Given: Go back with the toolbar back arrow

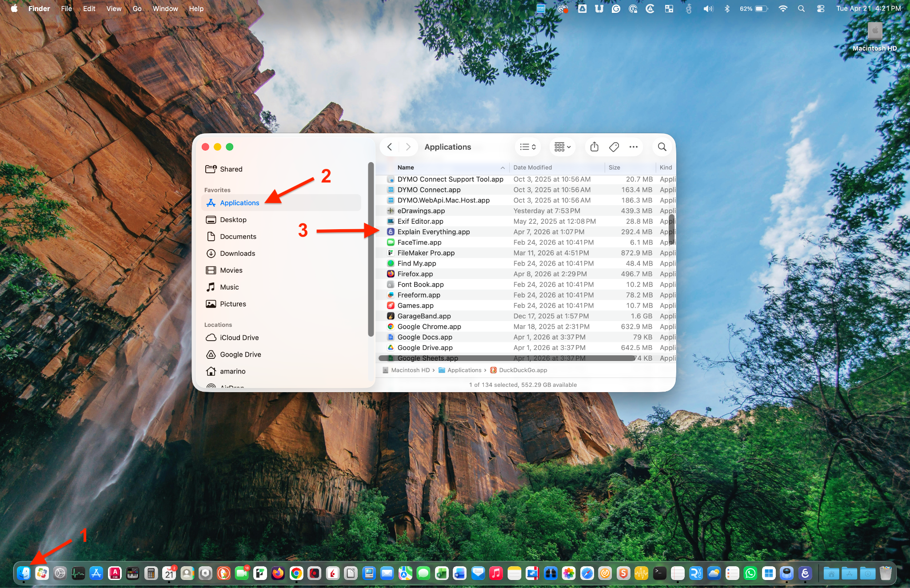Looking at the screenshot, I should coord(390,147).
